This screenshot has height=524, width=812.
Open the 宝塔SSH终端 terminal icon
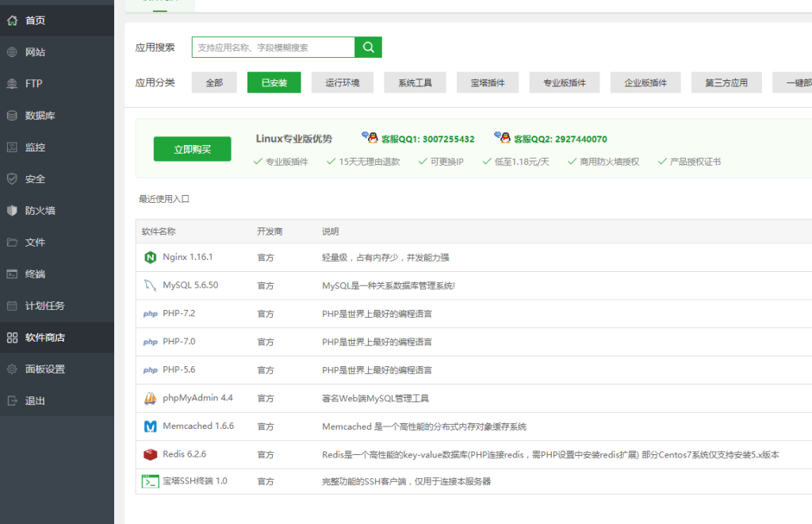151,481
